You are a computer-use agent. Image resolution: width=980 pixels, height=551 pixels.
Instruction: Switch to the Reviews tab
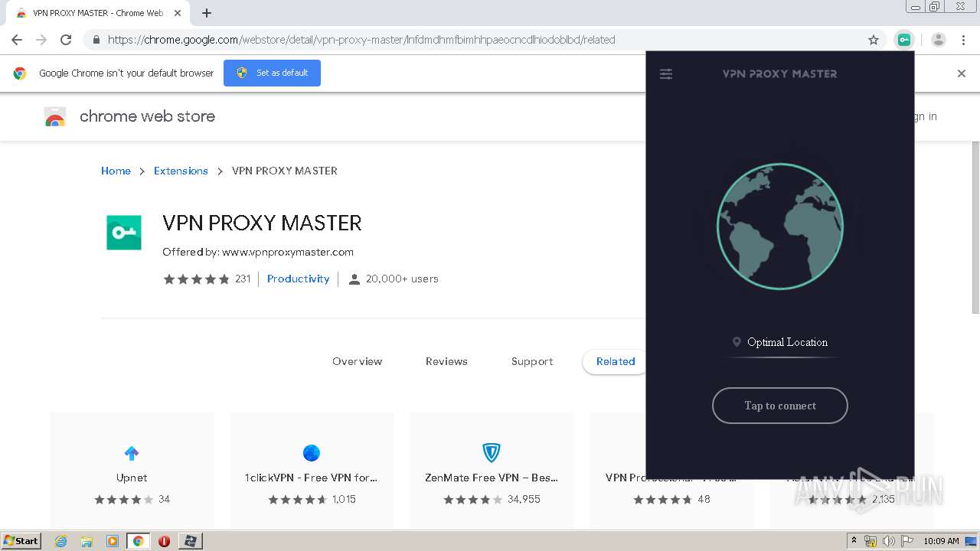coord(446,361)
